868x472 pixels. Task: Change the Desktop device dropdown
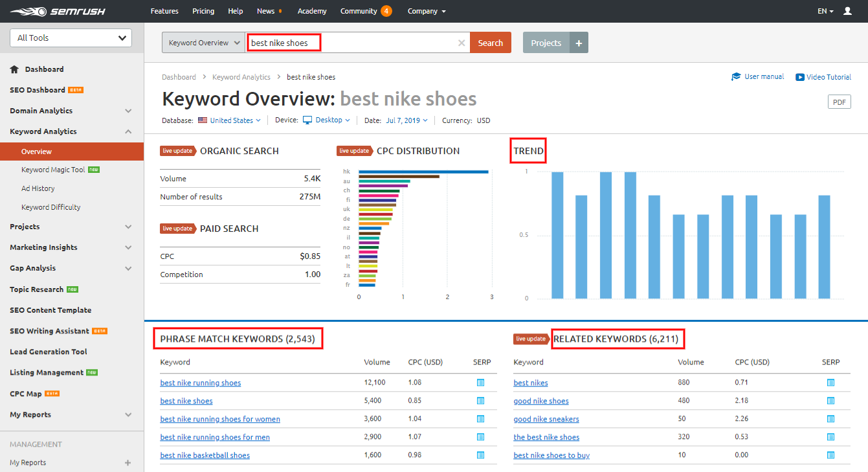pyautogui.click(x=333, y=120)
